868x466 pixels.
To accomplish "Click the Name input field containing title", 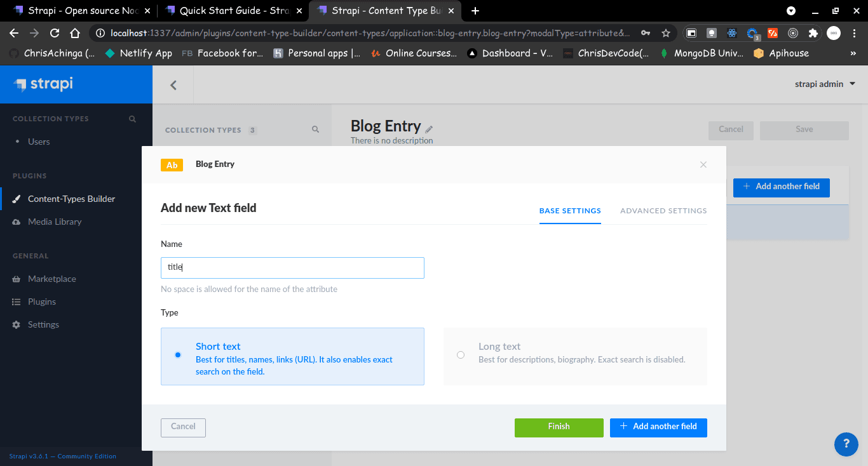I will coord(292,267).
